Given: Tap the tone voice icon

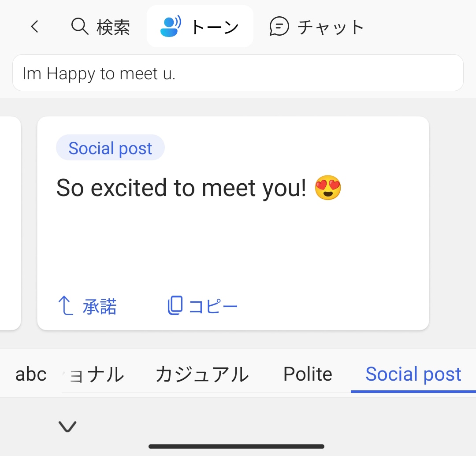Looking at the screenshot, I should point(171,27).
